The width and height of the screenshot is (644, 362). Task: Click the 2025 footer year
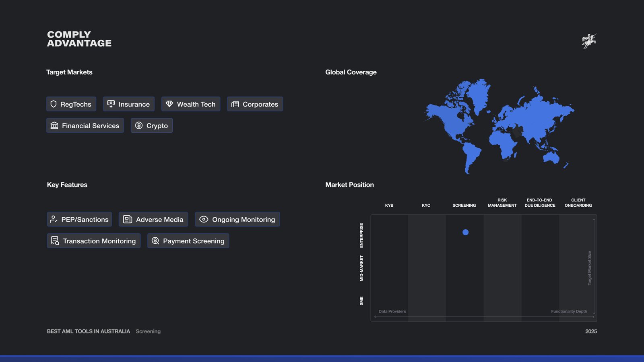point(591,331)
